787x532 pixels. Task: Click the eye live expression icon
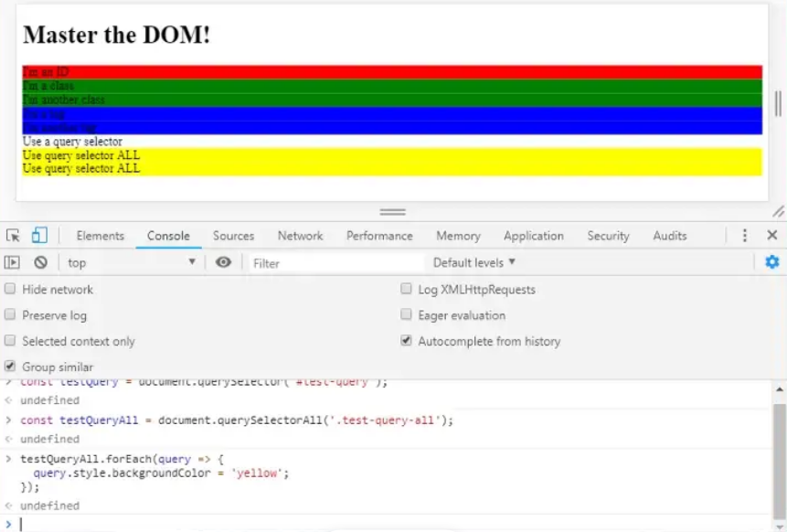click(223, 262)
